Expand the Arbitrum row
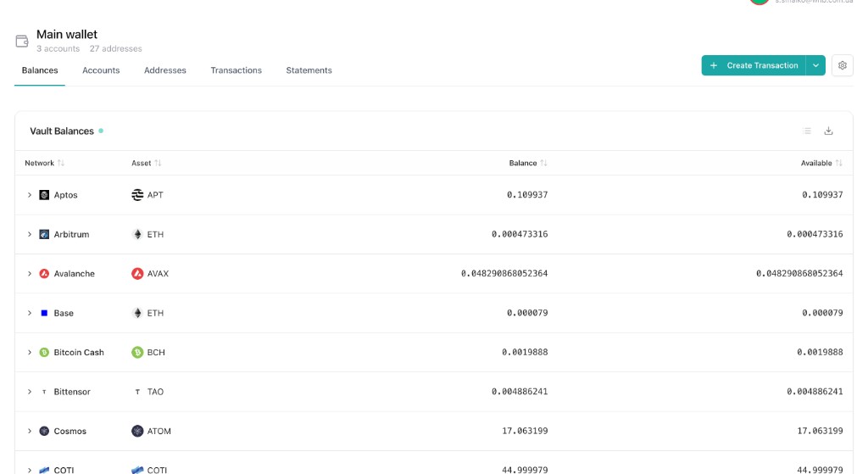Screen dimensions: 868x474 [x=30, y=234]
